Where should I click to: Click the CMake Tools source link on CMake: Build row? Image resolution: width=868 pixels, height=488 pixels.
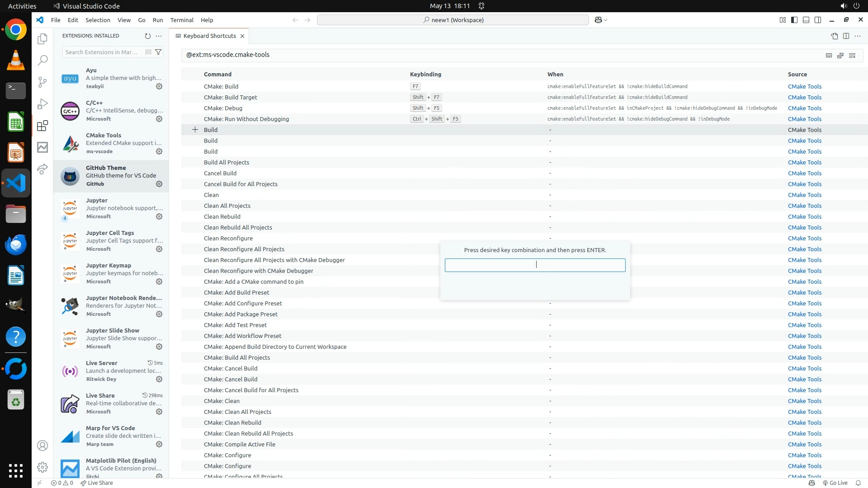[x=804, y=86]
